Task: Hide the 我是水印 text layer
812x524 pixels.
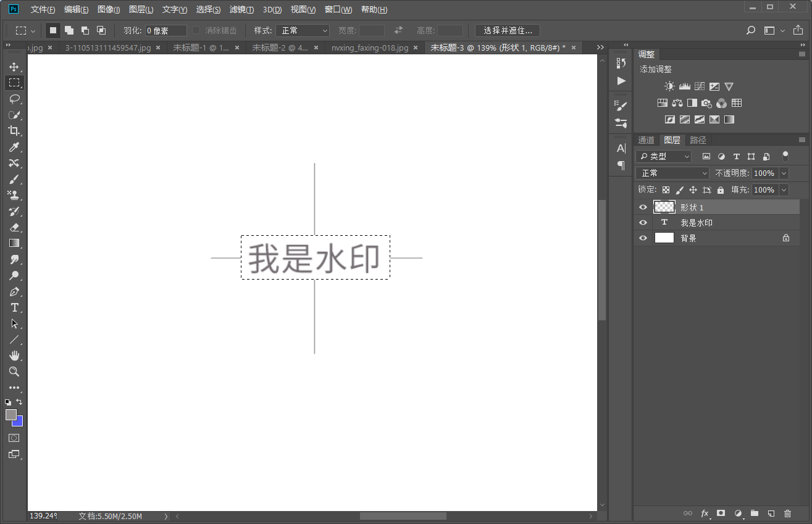Action: click(643, 222)
